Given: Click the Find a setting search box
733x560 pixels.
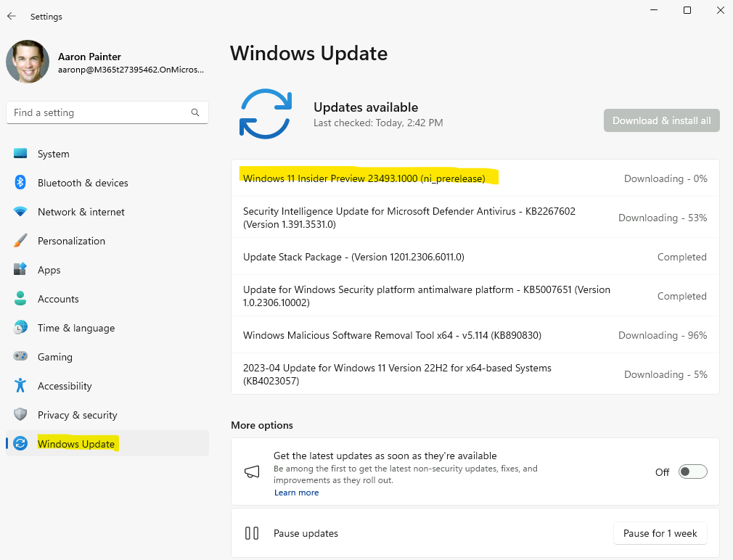Looking at the screenshot, I should click(x=107, y=112).
